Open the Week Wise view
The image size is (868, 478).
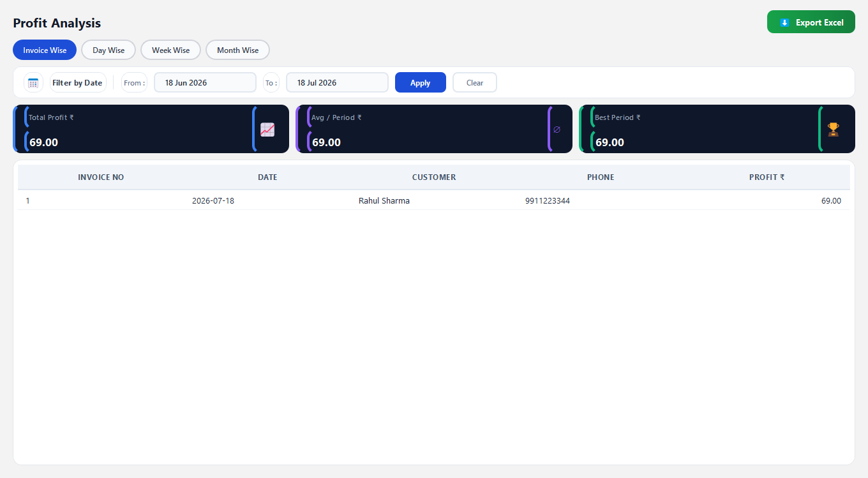coord(171,50)
